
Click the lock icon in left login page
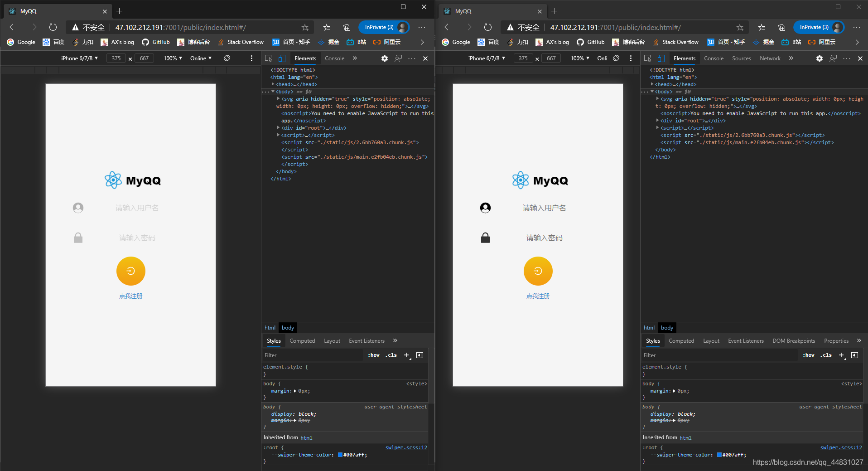tap(78, 238)
